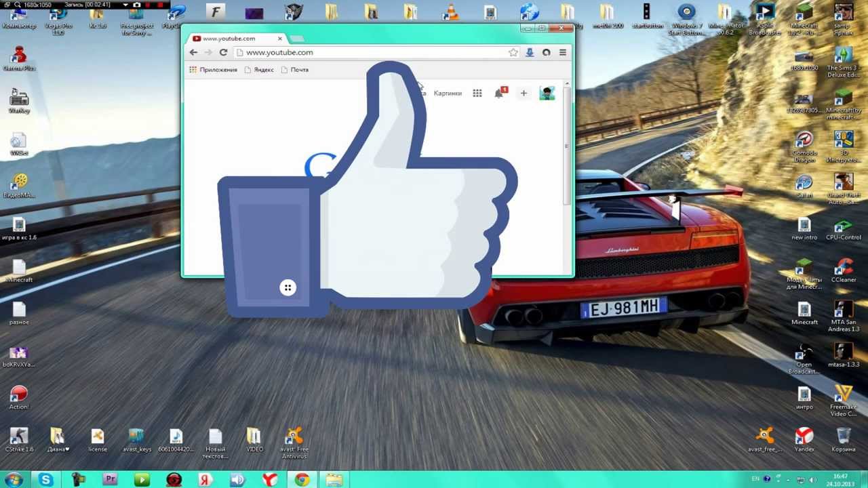The height and width of the screenshot is (488, 868).
Task: Open the Яндекс bookmark
Action: (x=259, y=70)
